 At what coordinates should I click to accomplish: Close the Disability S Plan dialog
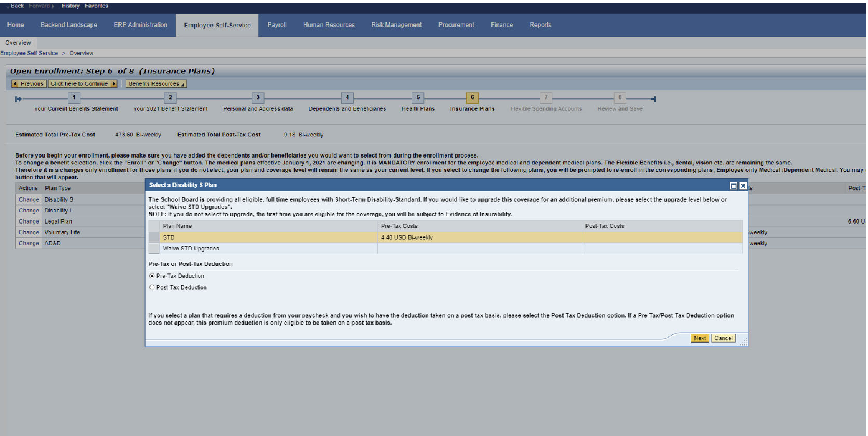click(x=743, y=186)
